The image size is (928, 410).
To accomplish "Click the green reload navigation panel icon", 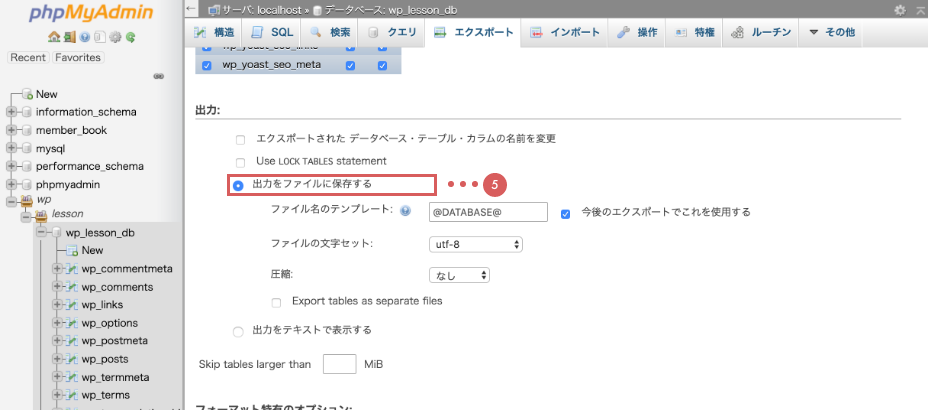I will 131,38.
